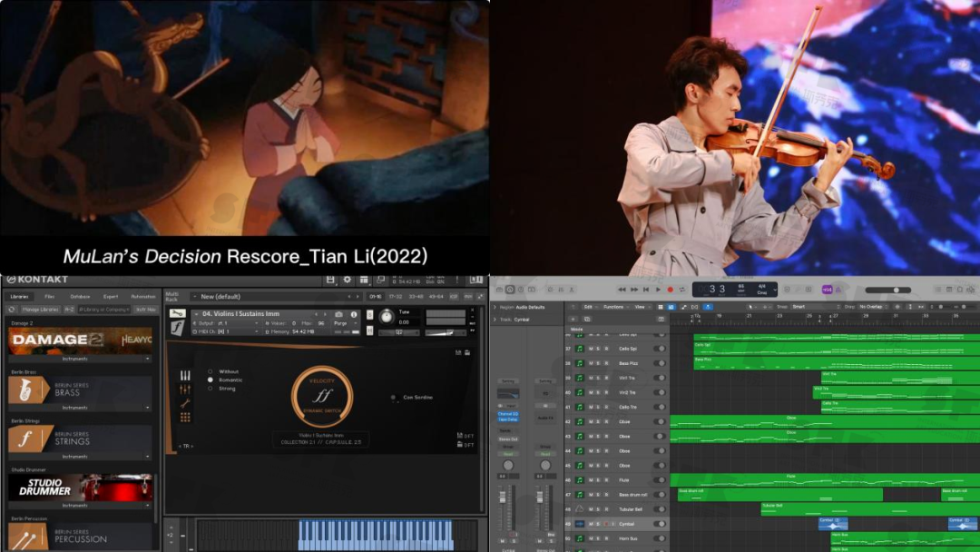Switch to the Expert tab
980x552 pixels.
(111, 296)
